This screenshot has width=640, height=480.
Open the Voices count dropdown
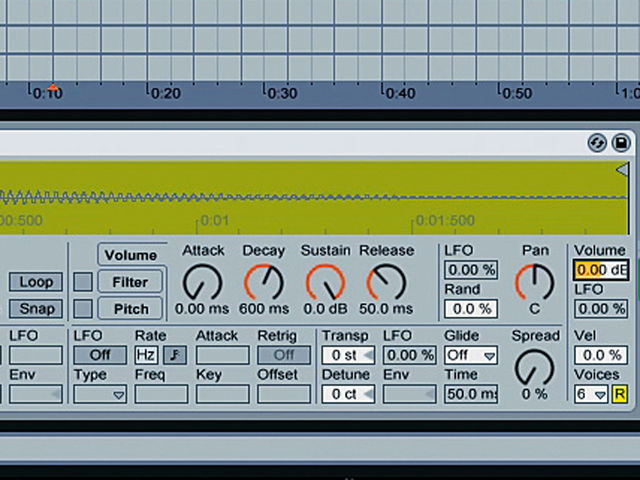tap(591, 394)
